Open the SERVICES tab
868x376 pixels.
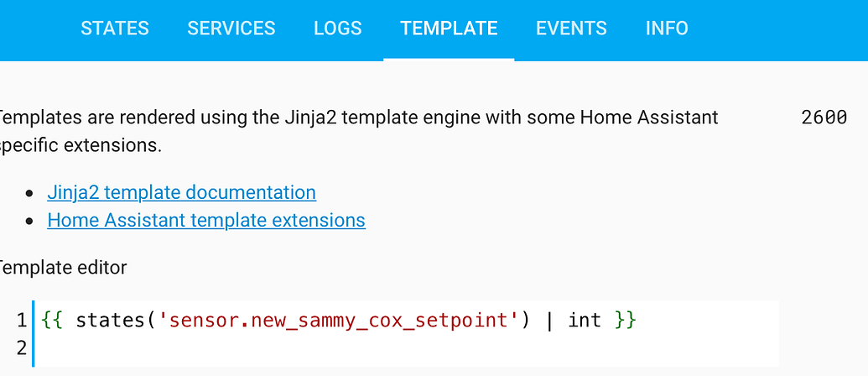coord(231,29)
